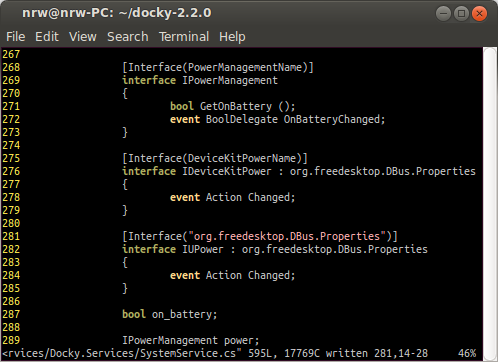Image resolution: width=498 pixels, height=362 pixels.
Task: Click on 'OnBatteryChanged;' text
Action: pyautogui.click(x=334, y=119)
